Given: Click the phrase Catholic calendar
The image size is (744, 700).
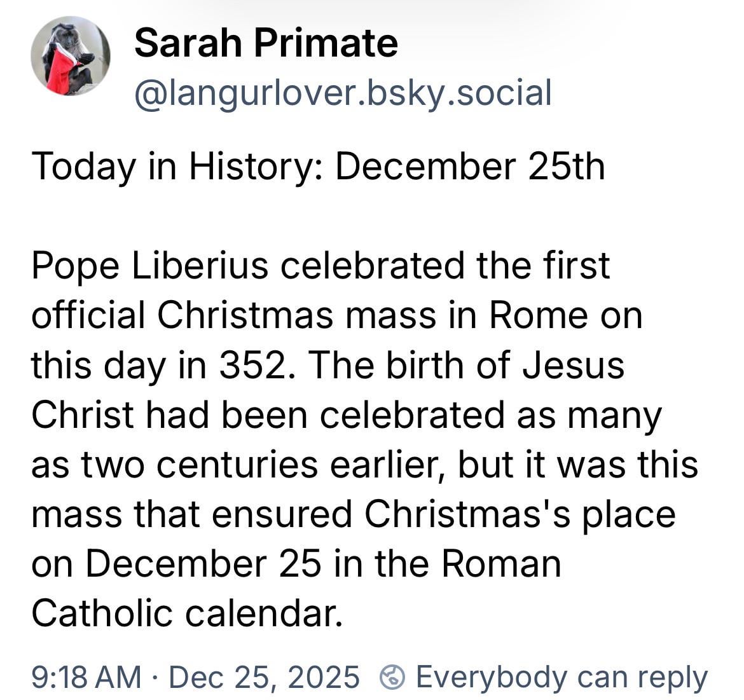Looking at the screenshot, I should click(183, 613).
